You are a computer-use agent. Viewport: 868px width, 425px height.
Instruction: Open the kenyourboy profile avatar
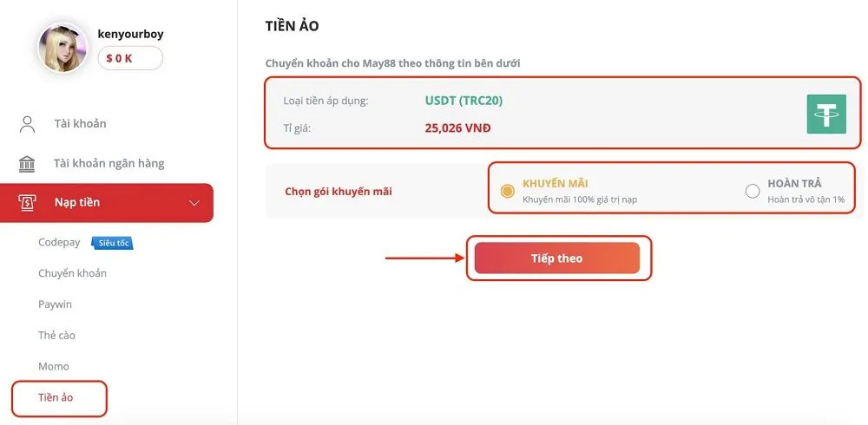point(62,47)
